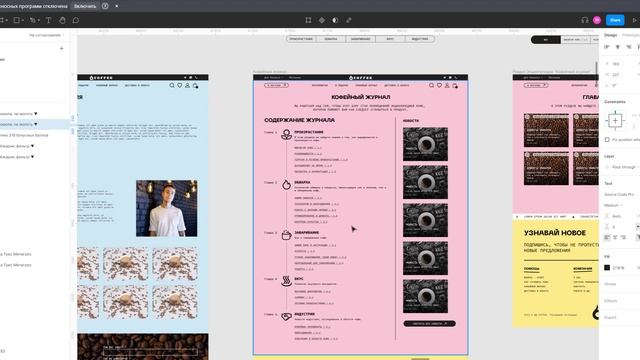Image resolution: width=640 pixels, height=360 pixels.
Task: Click the heart icon in pink frame header
Action: click(439, 85)
